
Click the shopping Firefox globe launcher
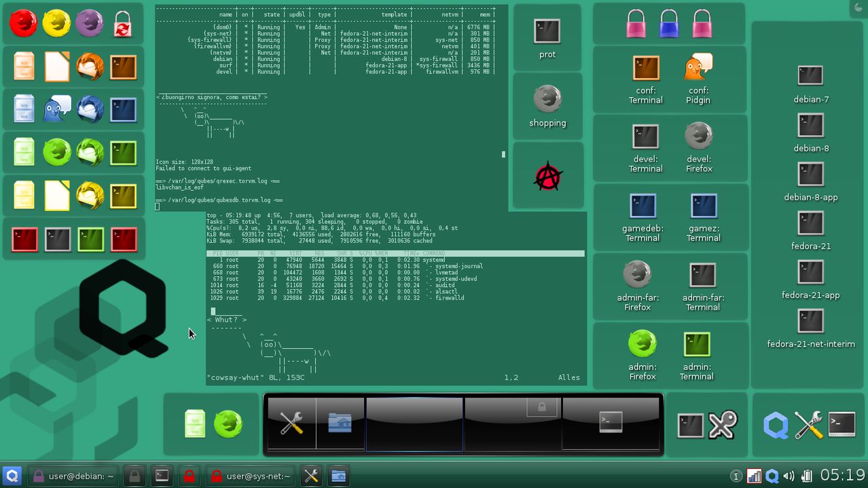(x=547, y=98)
